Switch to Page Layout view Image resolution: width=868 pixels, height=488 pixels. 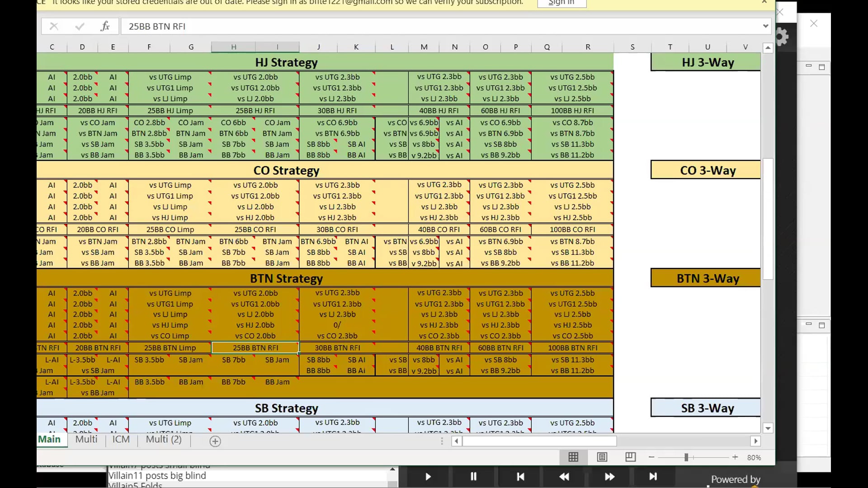coord(602,457)
